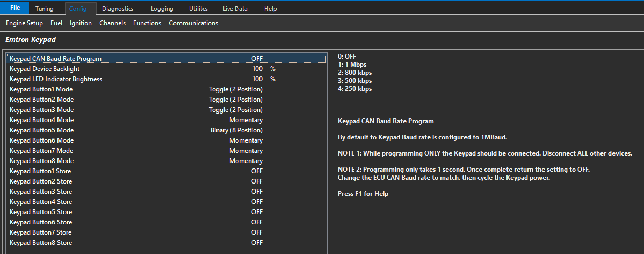644x254 pixels.
Task: Open the Help tab
Action: pos(271,8)
